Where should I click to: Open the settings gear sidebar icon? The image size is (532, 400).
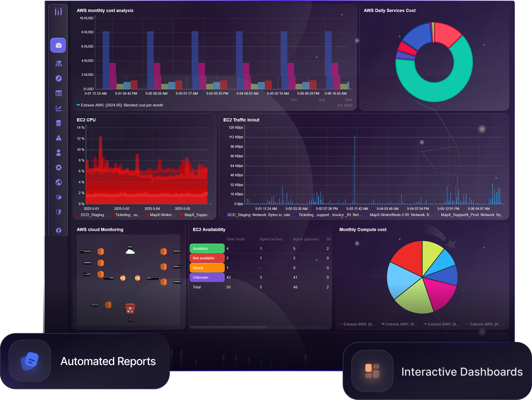(59, 167)
